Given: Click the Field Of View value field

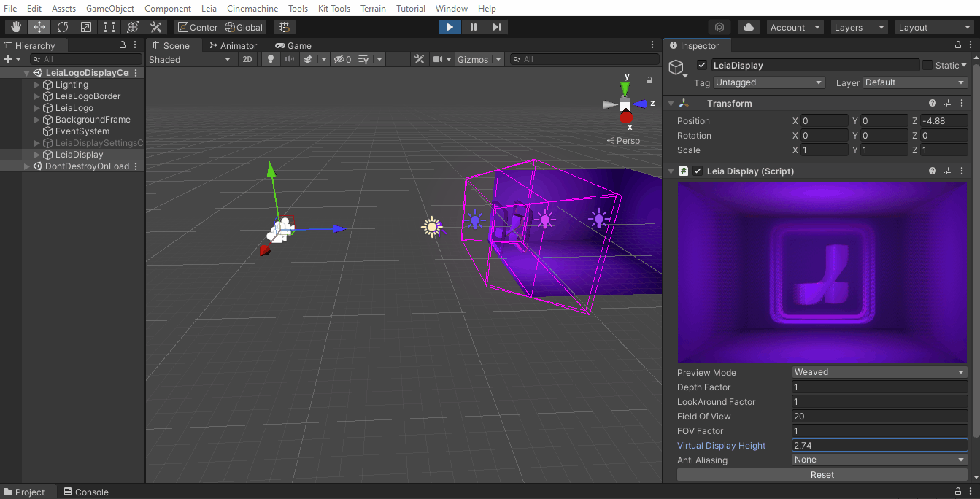Looking at the screenshot, I should pyautogui.click(x=880, y=416).
